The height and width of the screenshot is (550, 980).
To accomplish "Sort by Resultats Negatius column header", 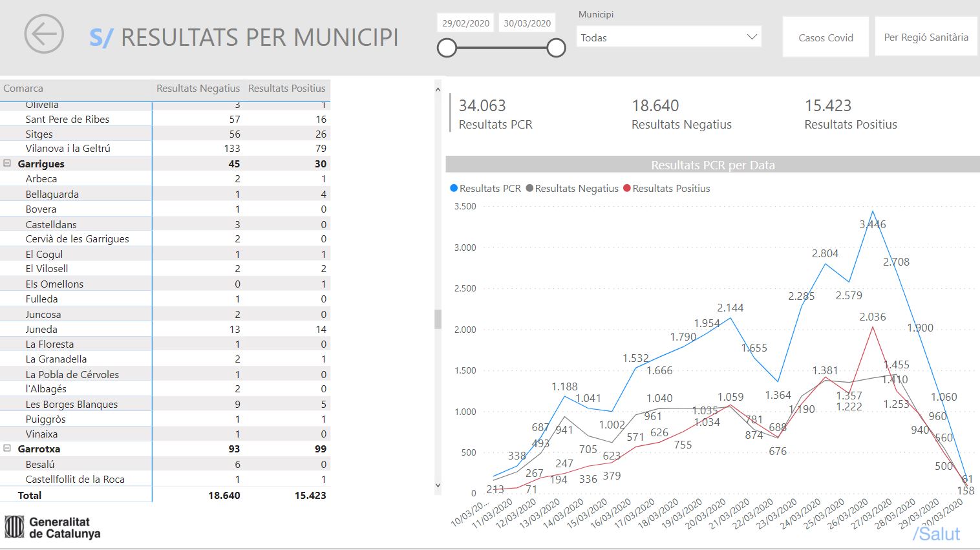I will (x=198, y=89).
